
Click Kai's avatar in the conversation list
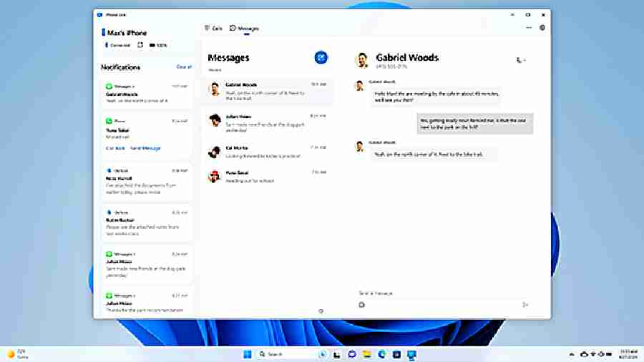coord(215,152)
